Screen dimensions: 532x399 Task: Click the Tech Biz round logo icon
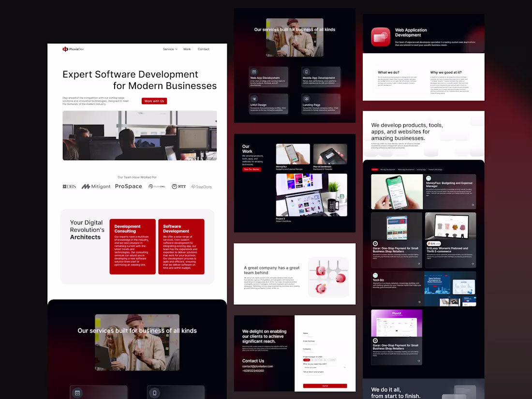pyautogui.click(x=375, y=276)
